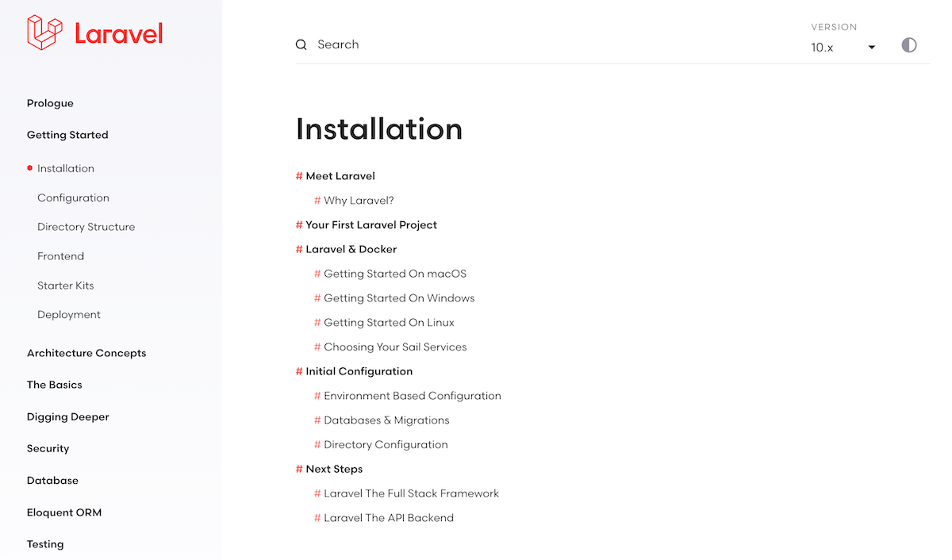Click the anchor icon beside Meet Laravel

click(298, 175)
